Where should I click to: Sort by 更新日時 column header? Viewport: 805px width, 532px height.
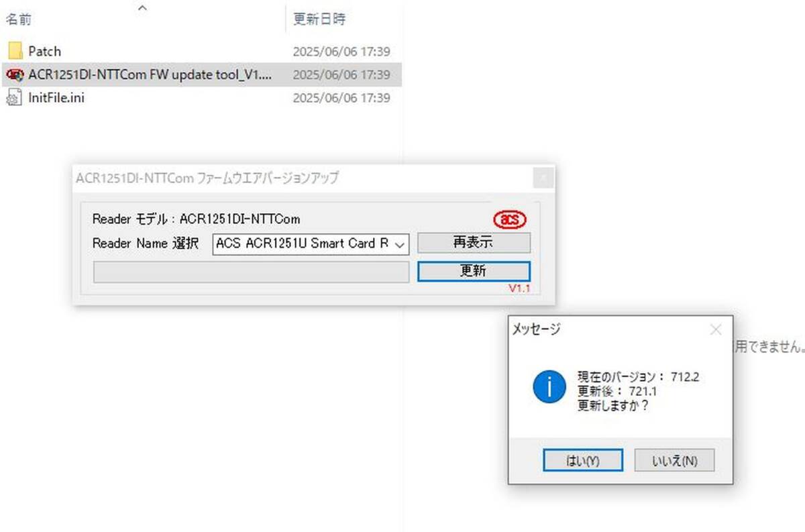pos(319,19)
